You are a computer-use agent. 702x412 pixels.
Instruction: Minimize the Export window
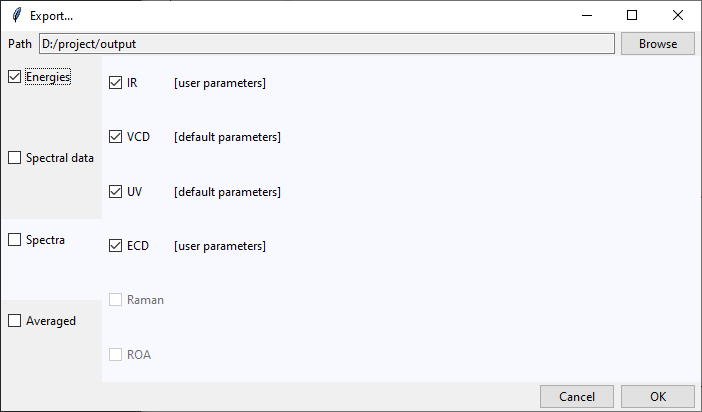(x=587, y=15)
